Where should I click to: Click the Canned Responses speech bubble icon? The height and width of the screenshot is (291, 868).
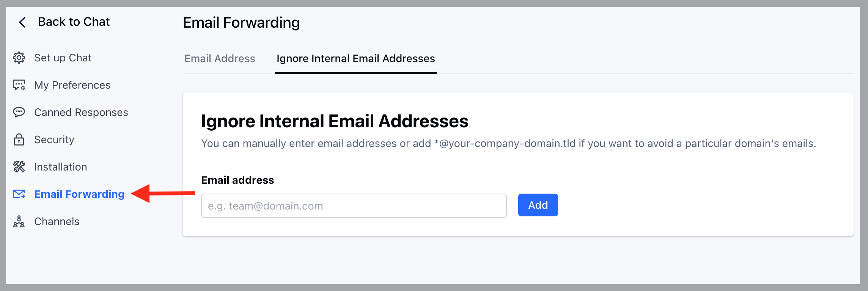[x=19, y=112]
